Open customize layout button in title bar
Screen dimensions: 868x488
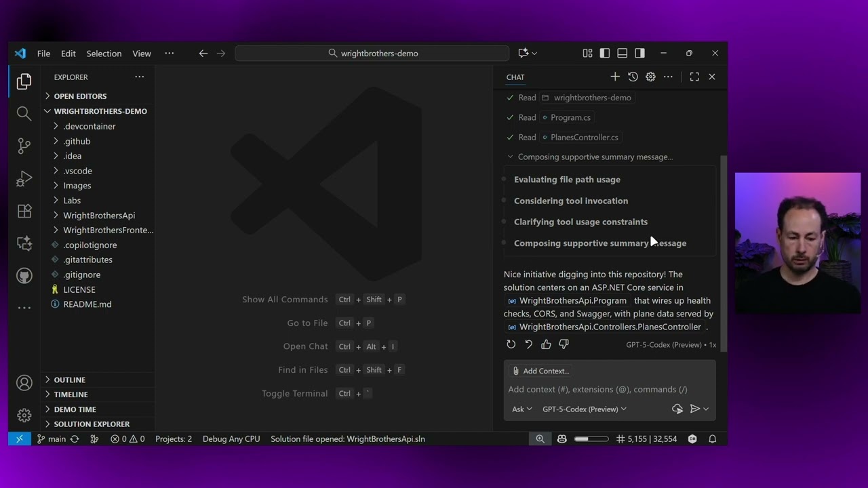click(587, 53)
